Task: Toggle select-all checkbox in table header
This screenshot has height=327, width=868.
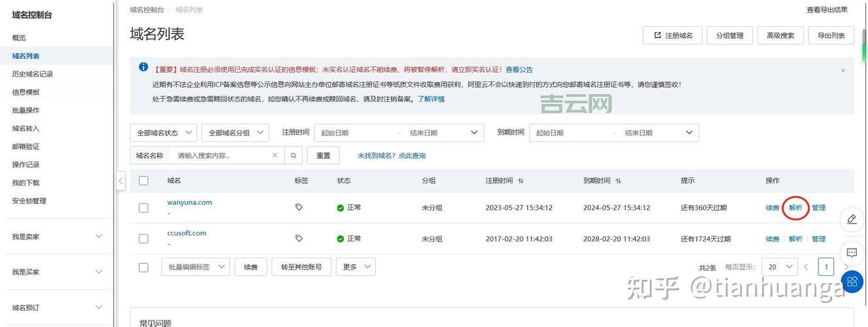Action: 144,181
